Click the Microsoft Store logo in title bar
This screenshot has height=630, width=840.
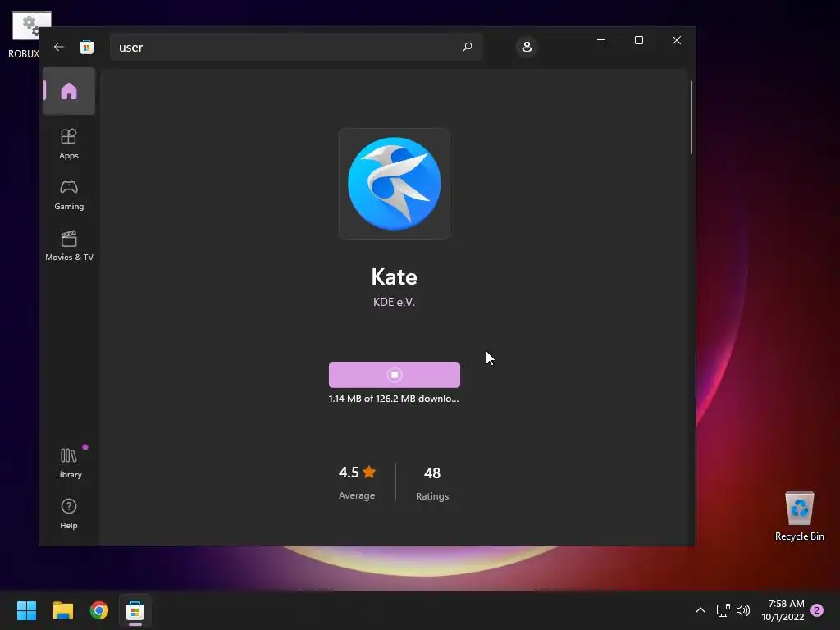(x=86, y=47)
